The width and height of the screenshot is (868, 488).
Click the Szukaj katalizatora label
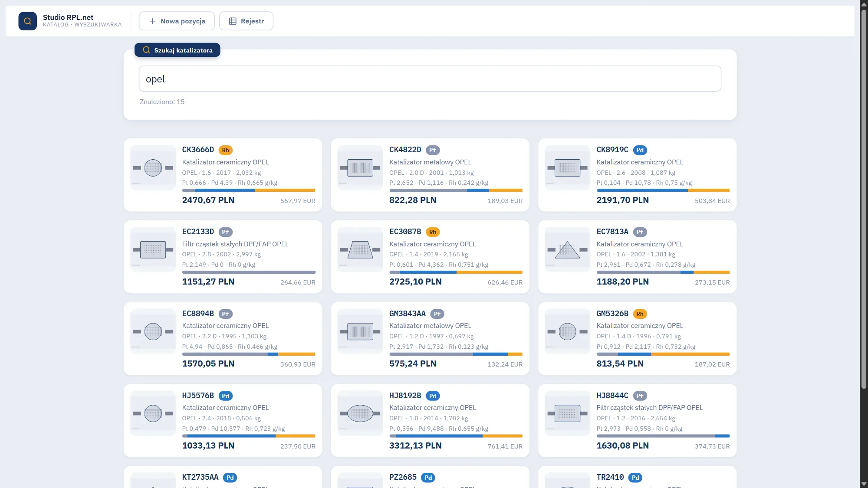pos(177,50)
